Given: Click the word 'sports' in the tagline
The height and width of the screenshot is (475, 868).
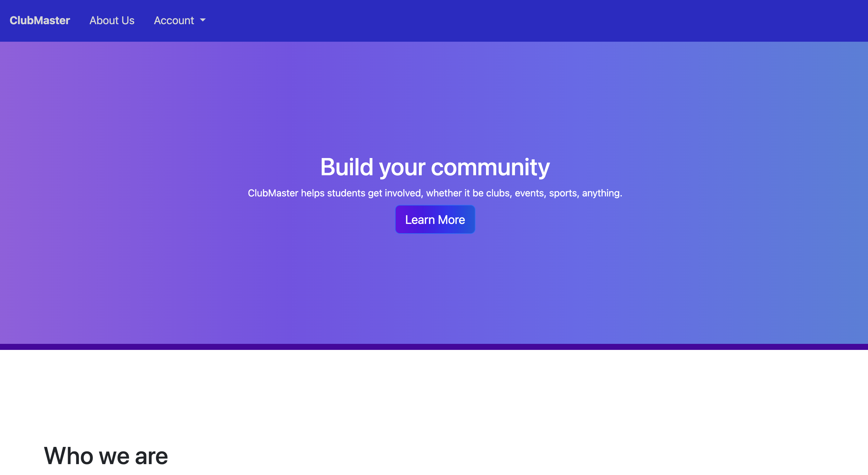Looking at the screenshot, I should point(563,193).
